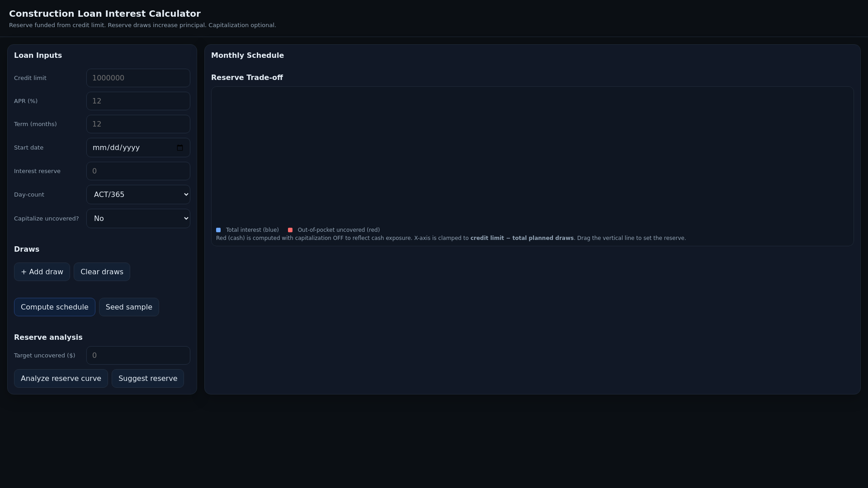This screenshot has width=868, height=488.
Task: Click the Total interest (blue) legend text
Action: [252, 230]
